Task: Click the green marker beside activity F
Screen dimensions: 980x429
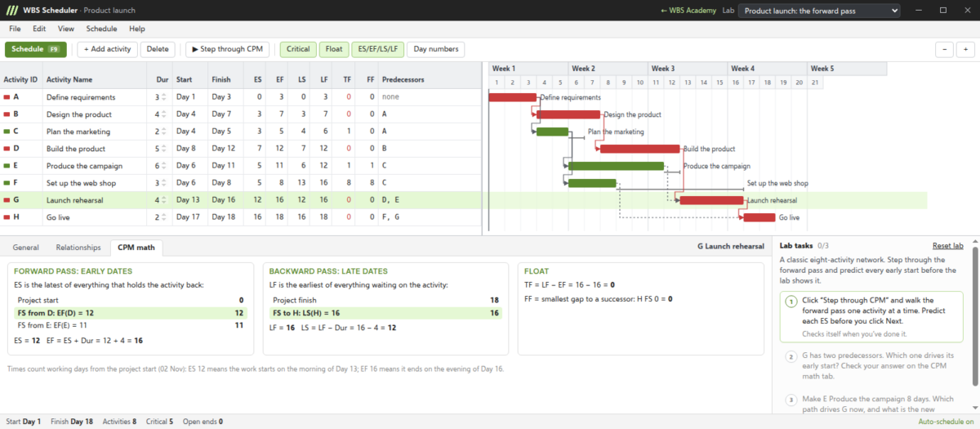Action: [7, 183]
